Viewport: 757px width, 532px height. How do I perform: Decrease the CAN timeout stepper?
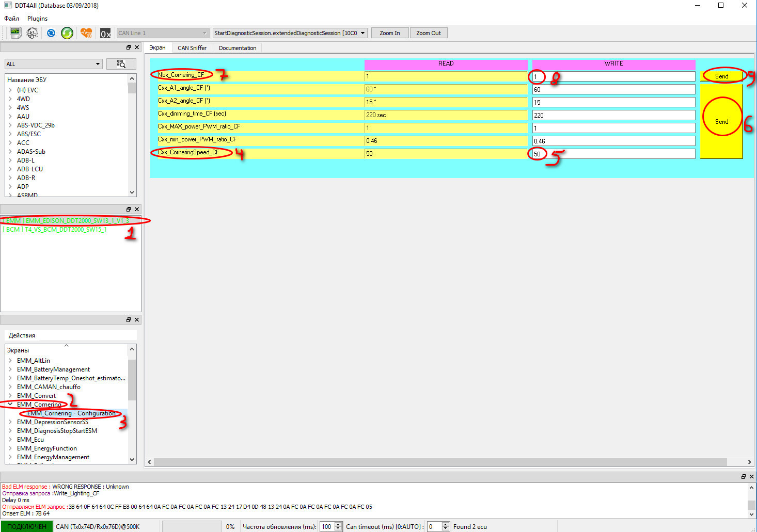click(x=446, y=529)
